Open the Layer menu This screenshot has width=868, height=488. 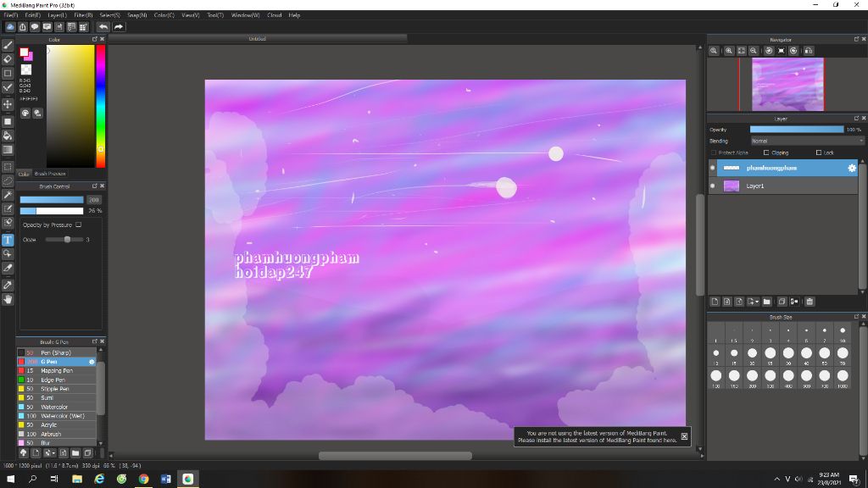click(x=57, y=15)
